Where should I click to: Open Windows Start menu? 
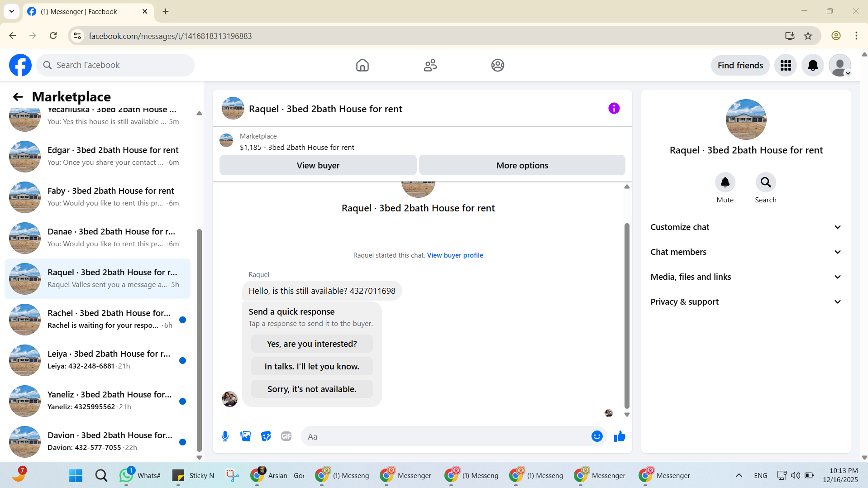(x=76, y=475)
